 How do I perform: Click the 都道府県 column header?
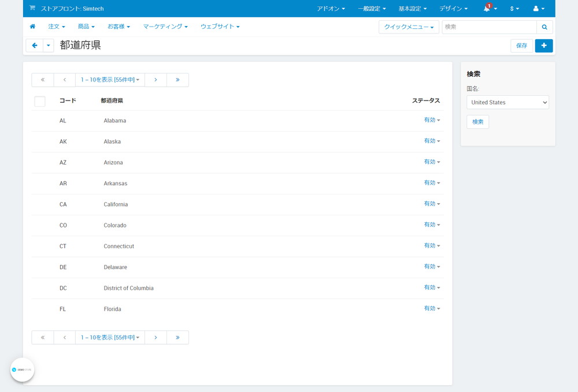(112, 101)
